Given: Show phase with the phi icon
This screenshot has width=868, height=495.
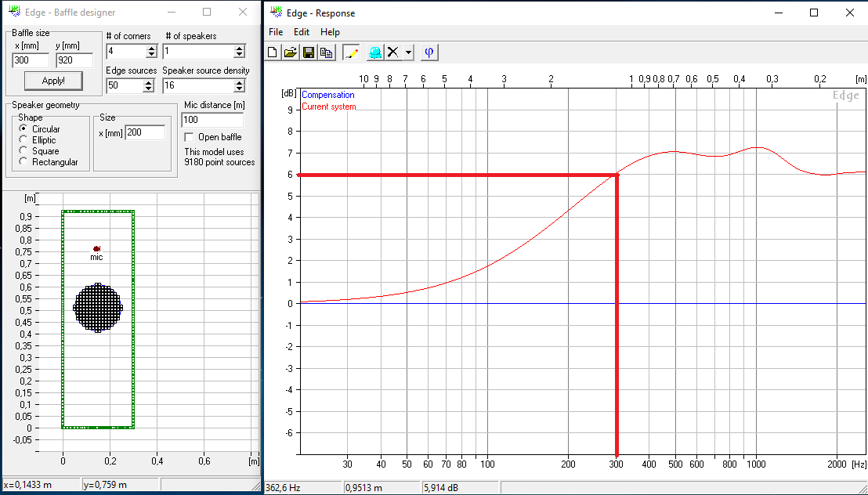Looking at the screenshot, I should [x=429, y=52].
